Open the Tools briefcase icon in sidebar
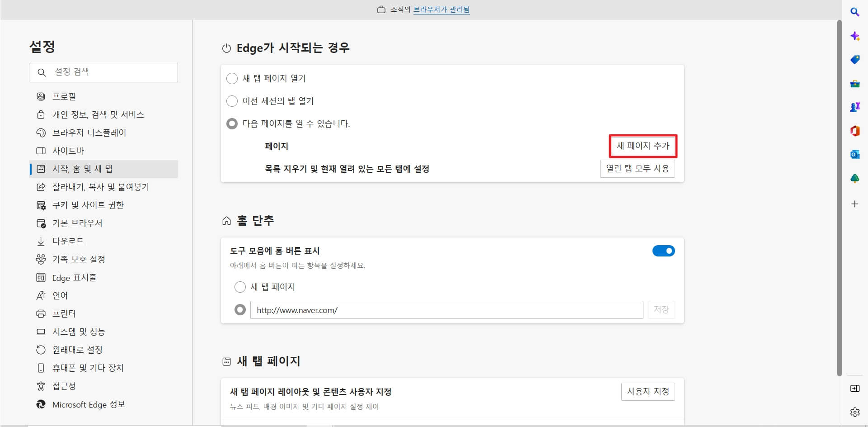 pos(854,84)
